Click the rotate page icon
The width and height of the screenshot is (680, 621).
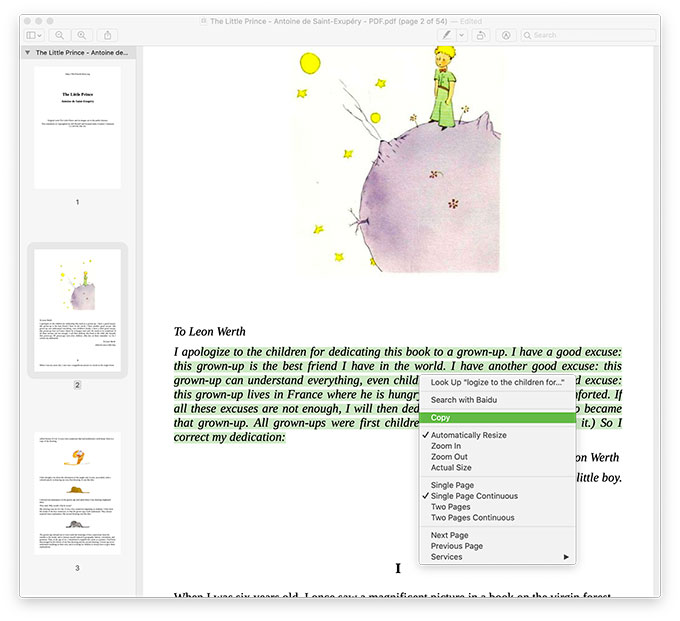[481, 35]
